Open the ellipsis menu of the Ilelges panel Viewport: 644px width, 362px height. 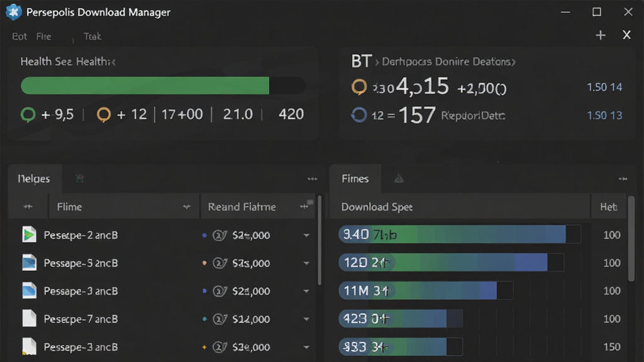click(312, 178)
